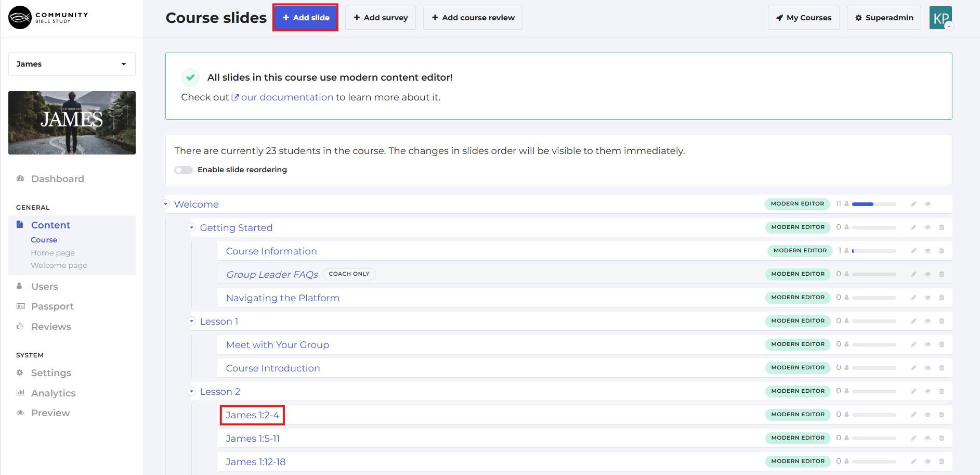The height and width of the screenshot is (475, 980).
Task: Enable slide reordering toggle
Action: [184, 170]
